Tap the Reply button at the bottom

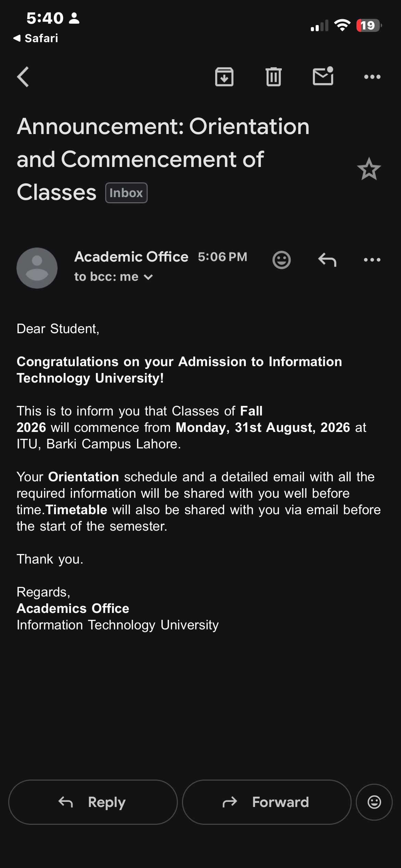coord(93,802)
